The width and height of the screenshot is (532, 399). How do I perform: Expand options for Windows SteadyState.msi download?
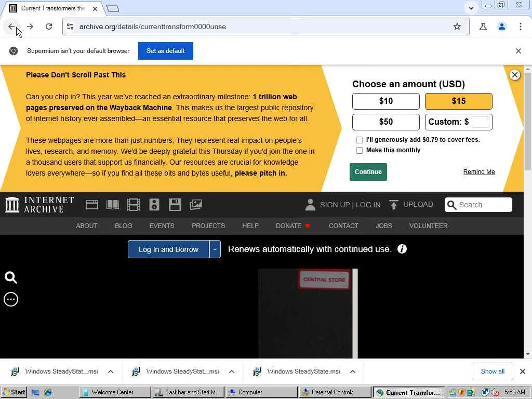[x=353, y=371]
